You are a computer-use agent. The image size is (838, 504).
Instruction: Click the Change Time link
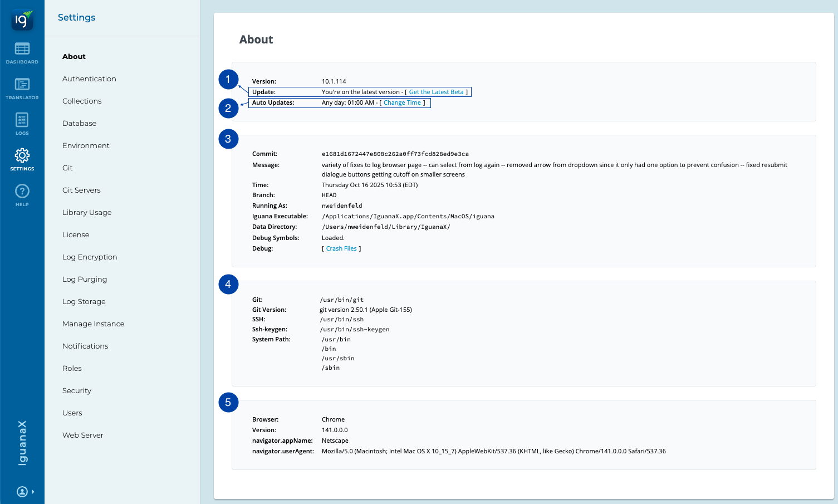[402, 102]
